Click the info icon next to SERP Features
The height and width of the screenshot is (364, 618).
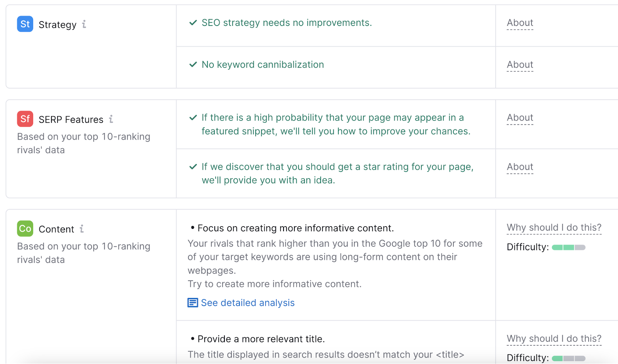coord(111,119)
